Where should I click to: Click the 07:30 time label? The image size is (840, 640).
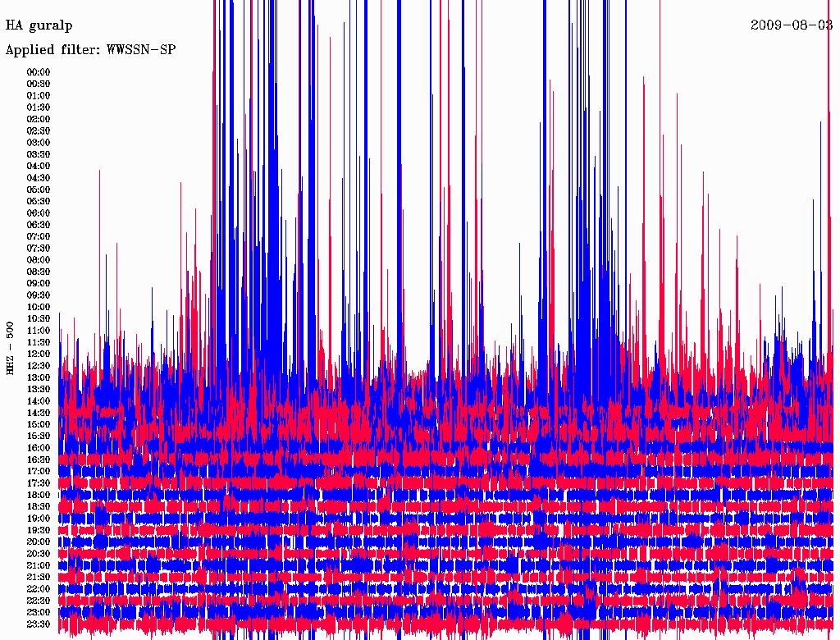coord(39,248)
